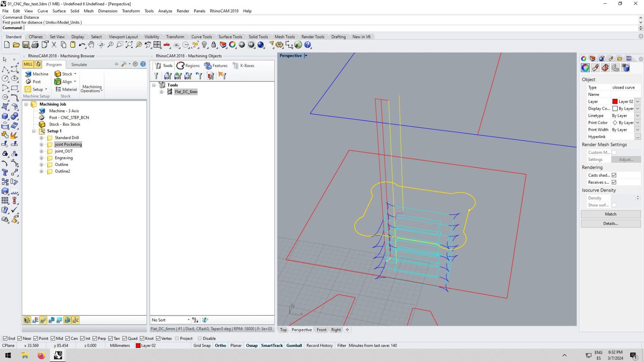
Task: Toggle Ortho mode in status bar
Action: click(220, 346)
